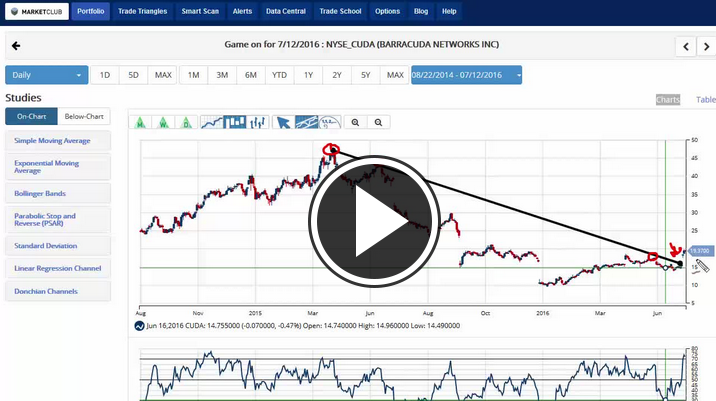This screenshot has height=401, width=716.
Task: Select the 6M range
Action: pos(251,75)
